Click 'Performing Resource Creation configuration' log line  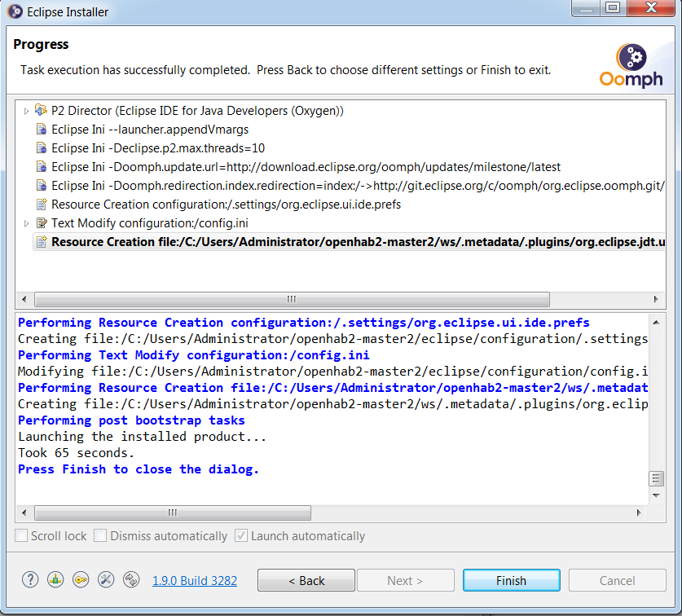coord(304,323)
